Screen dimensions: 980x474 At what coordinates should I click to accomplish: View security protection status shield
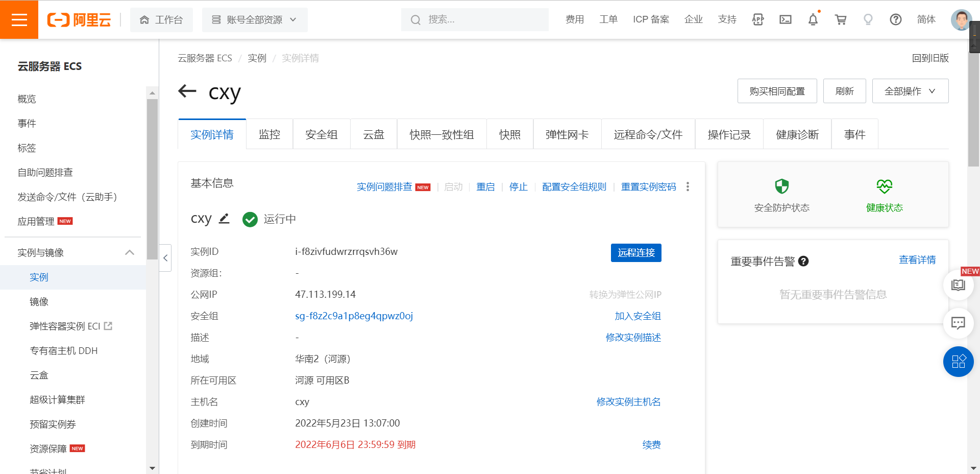point(782,186)
